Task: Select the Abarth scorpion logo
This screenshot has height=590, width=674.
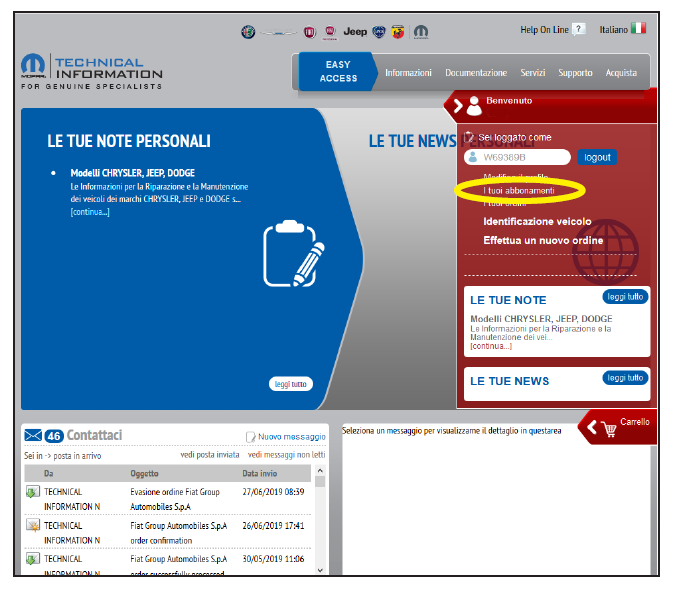Action: click(x=398, y=32)
